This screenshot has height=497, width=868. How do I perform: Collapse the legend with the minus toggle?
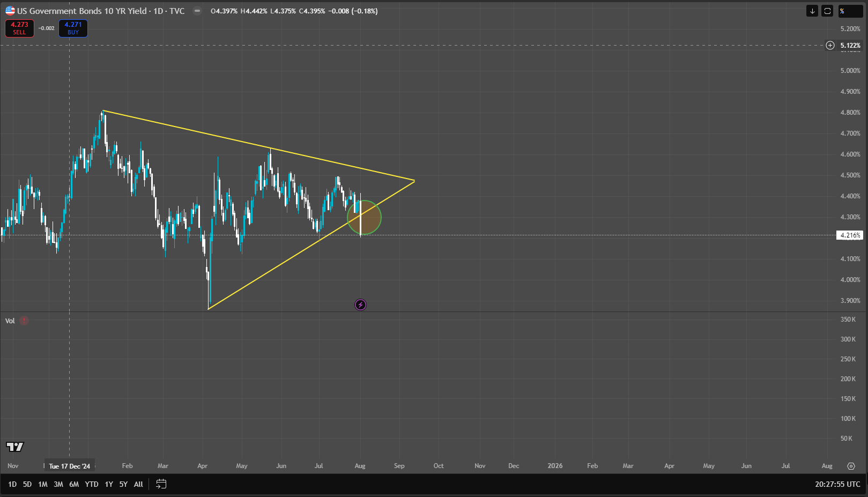197,11
